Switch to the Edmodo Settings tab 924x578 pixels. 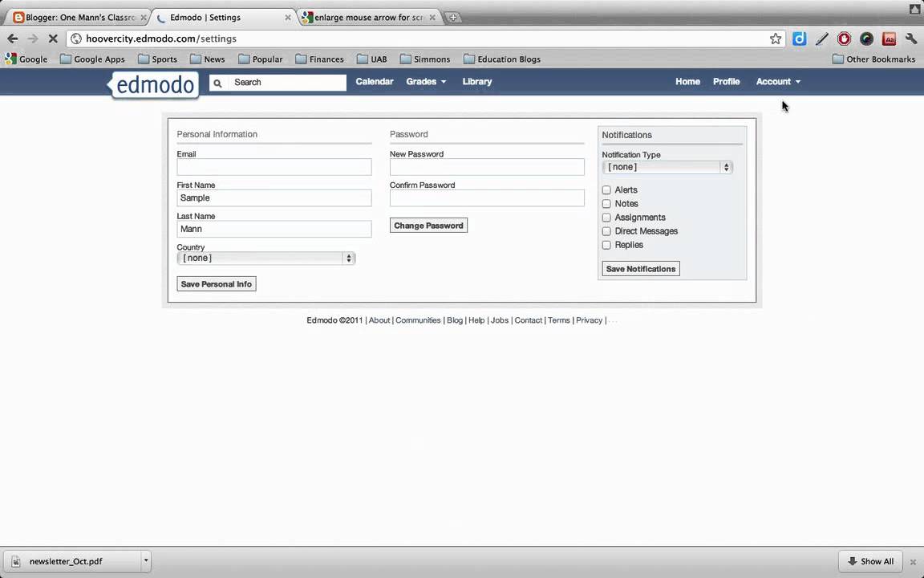tap(223, 18)
